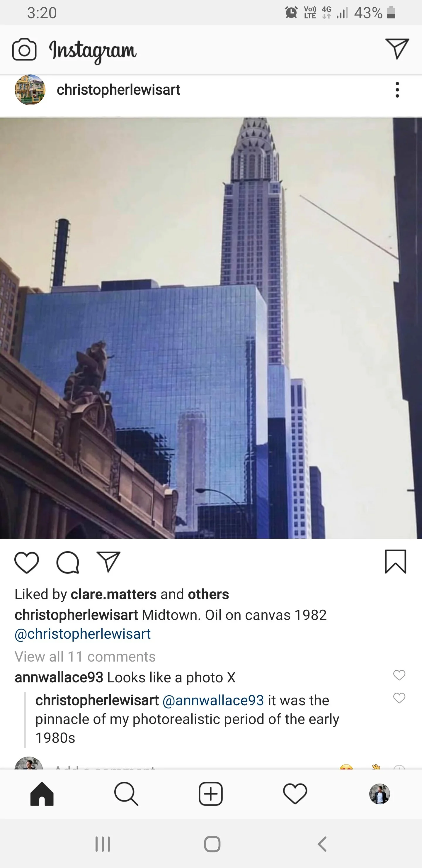Open the Midtown painting image

pyautogui.click(x=211, y=328)
